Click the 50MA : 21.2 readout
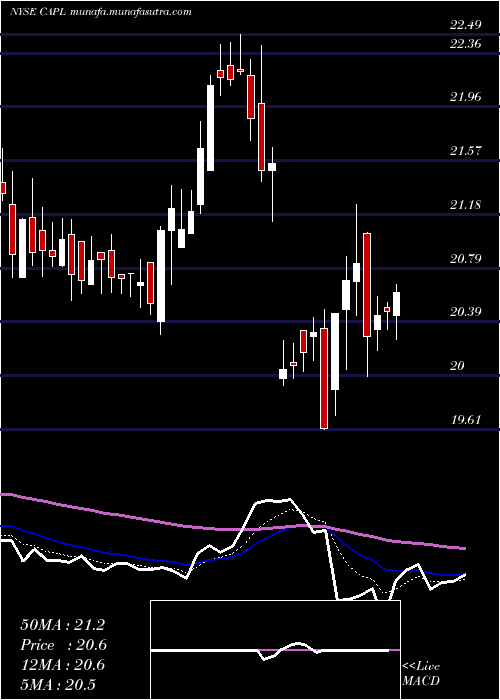Screen dimensions: 500x700 click(62, 625)
